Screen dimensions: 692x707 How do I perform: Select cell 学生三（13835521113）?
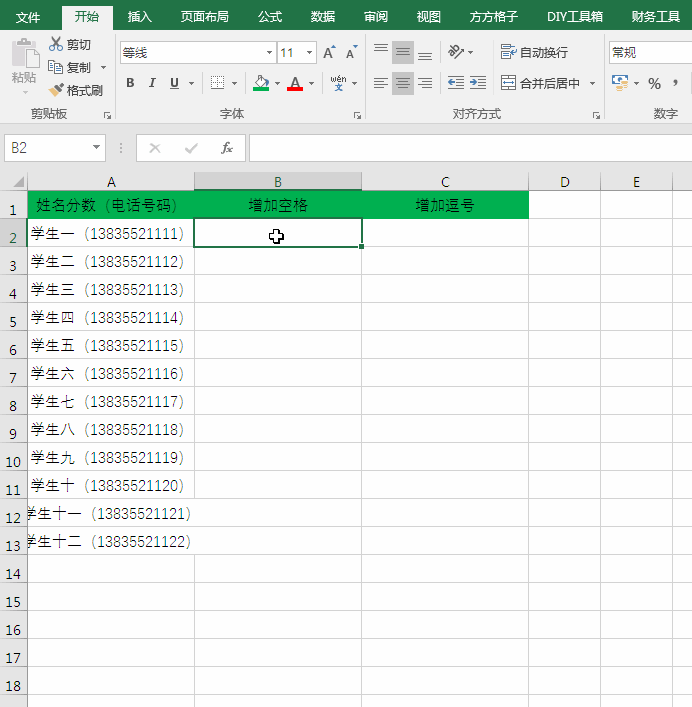111,289
